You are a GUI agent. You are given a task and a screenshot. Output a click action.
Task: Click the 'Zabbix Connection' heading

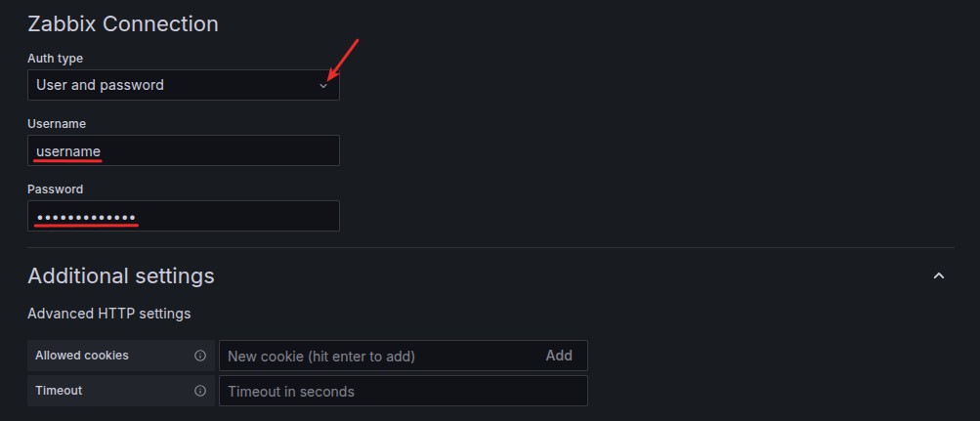[123, 23]
